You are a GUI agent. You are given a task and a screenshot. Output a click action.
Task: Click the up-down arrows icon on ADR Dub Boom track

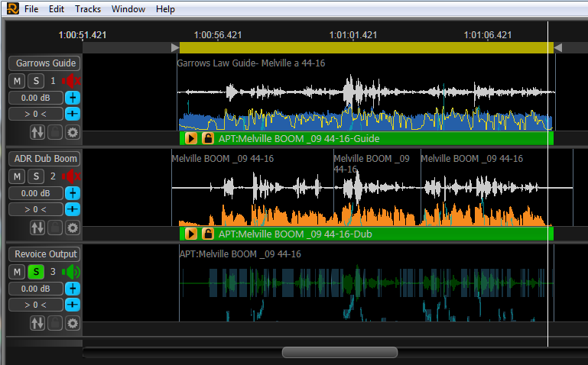tap(37, 228)
